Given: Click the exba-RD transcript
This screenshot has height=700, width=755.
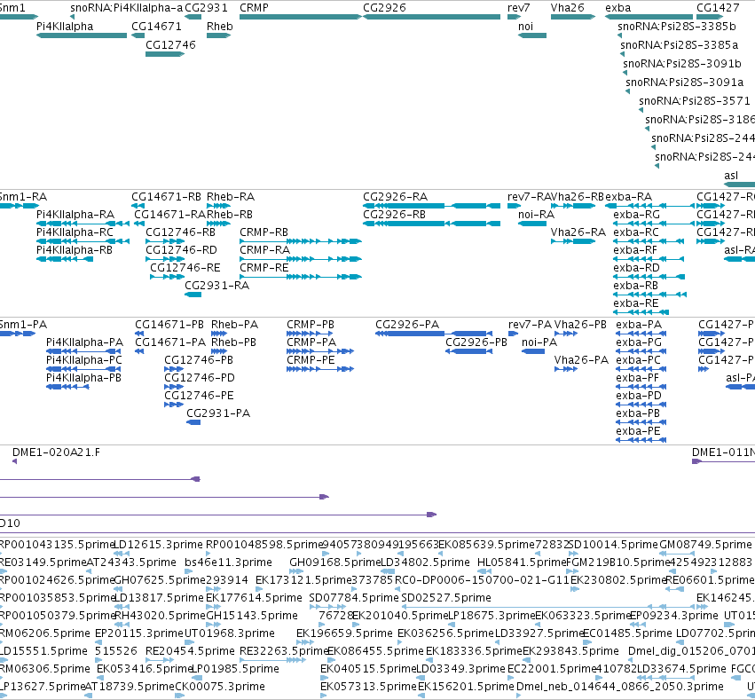Looking at the screenshot, I should coord(649,277).
